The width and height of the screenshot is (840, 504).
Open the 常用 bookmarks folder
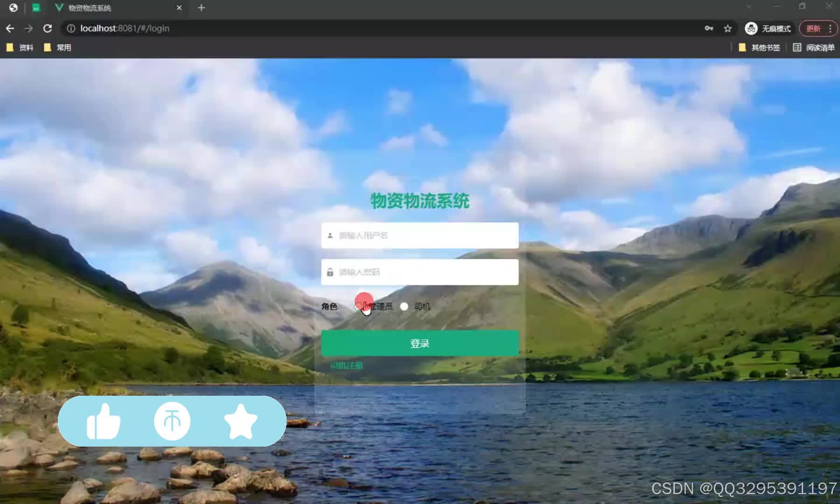click(x=57, y=48)
